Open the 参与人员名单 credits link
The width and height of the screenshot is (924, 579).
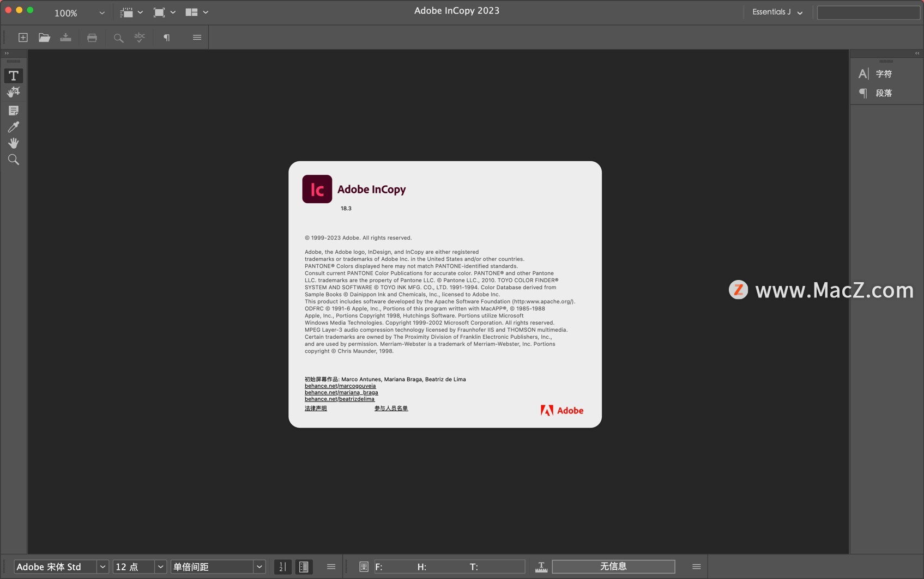pyautogui.click(x=391, y=409)
